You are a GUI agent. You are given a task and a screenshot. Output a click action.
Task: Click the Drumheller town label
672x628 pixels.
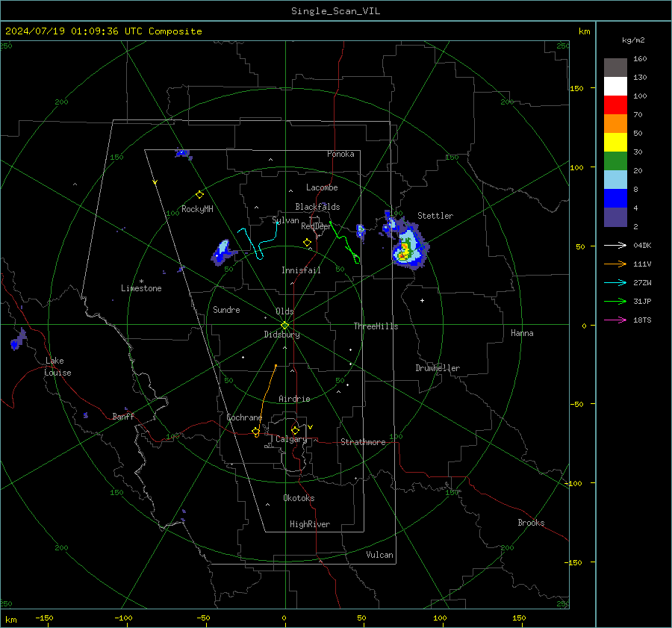coord(438,368)
